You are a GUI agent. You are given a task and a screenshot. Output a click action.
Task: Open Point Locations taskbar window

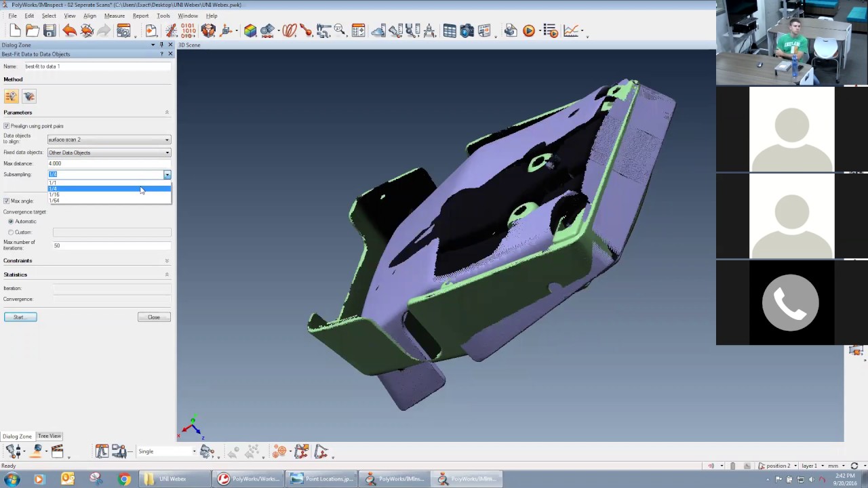(x=322, y=479)
